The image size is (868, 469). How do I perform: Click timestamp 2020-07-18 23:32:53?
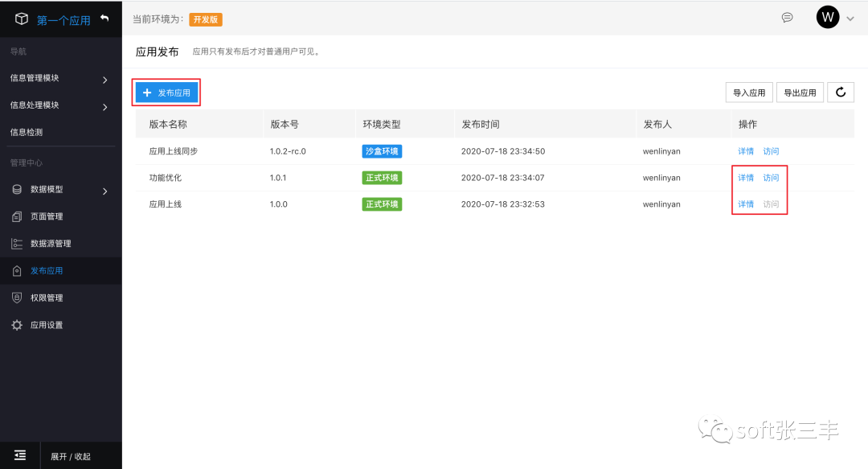[x=502, y=204]
